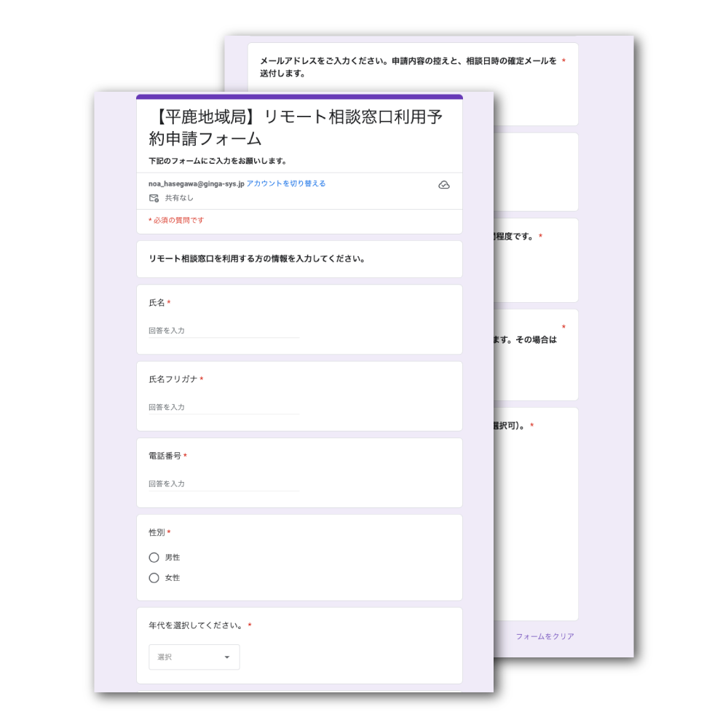
Task: Choose the 女性 radio option
Action: tap(154, 578)
